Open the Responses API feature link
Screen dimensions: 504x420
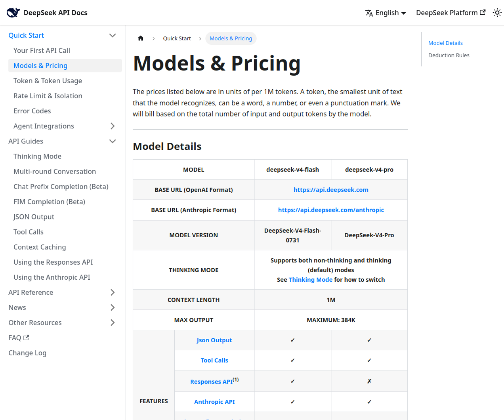point(211,381)
